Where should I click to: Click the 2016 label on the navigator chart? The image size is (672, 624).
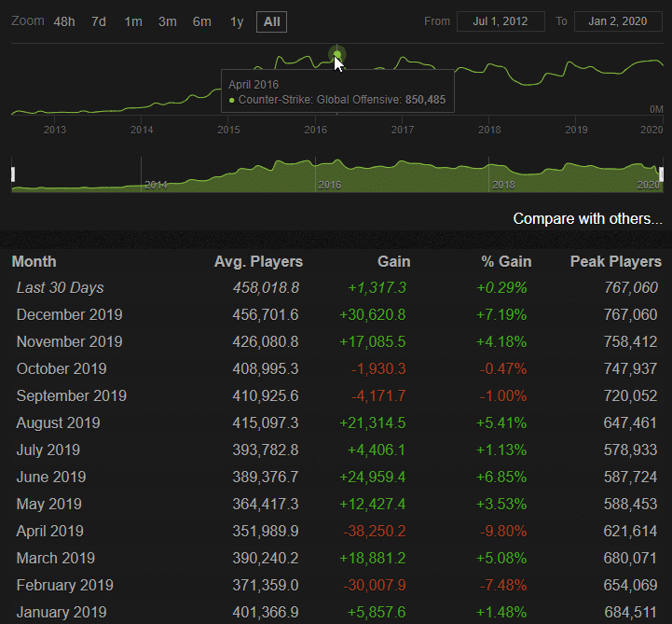(x=330, y=185)
